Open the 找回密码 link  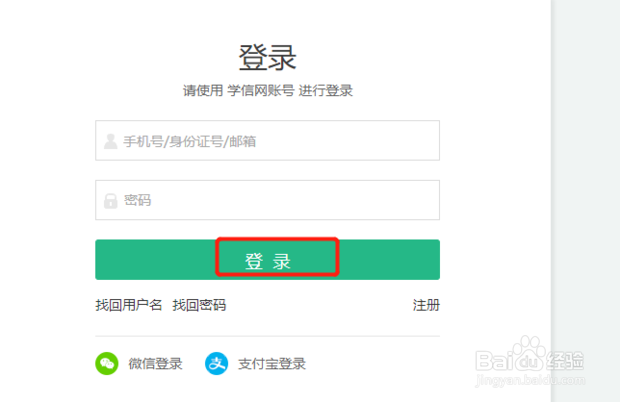199,305
